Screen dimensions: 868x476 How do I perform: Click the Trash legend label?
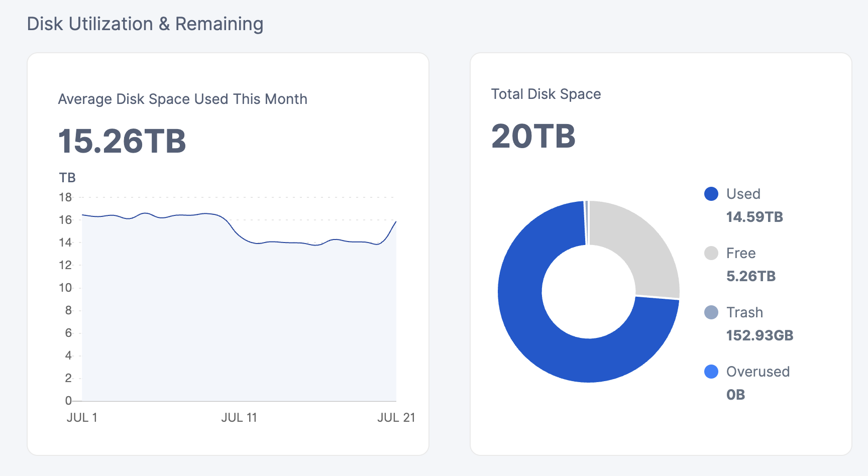coord(744,312)
